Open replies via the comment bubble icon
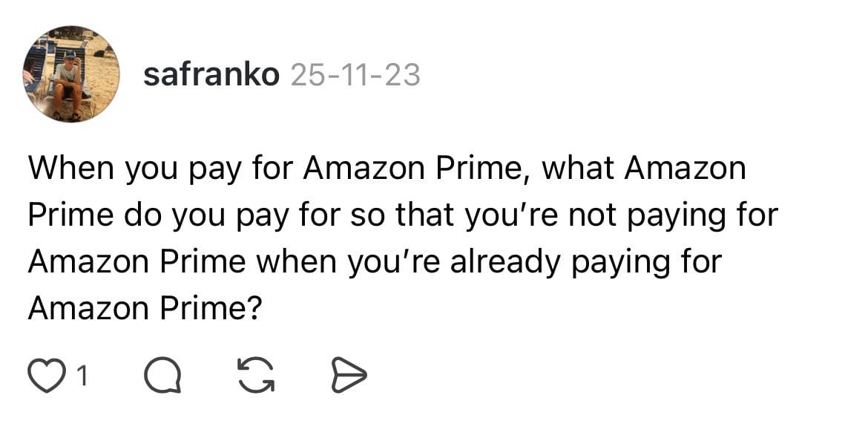 162,375
